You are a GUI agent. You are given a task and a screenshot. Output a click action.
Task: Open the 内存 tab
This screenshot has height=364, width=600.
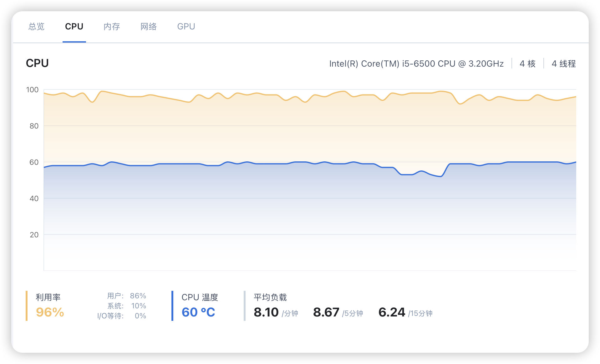[x=112, y=27]
